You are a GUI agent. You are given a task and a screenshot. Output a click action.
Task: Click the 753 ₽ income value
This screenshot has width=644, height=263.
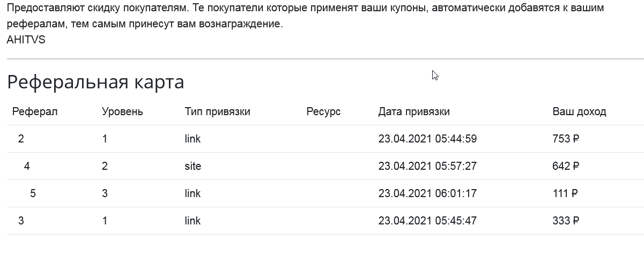566,139
